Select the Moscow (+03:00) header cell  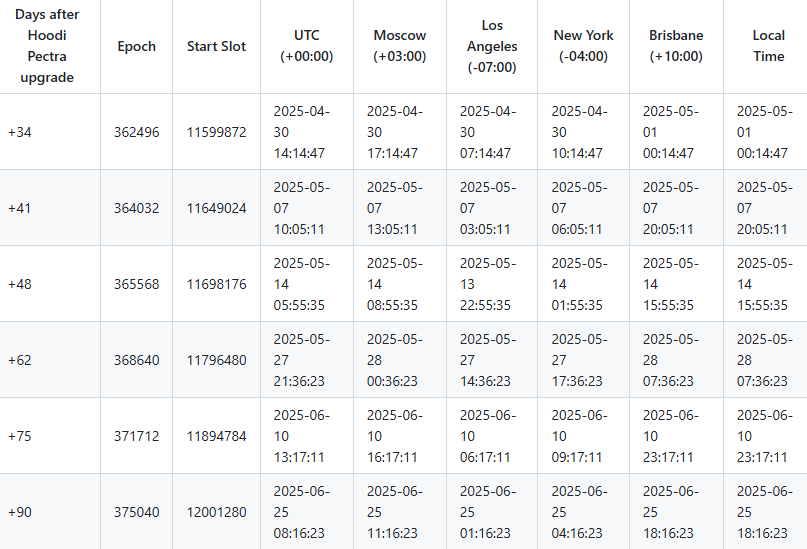point(399,46)
